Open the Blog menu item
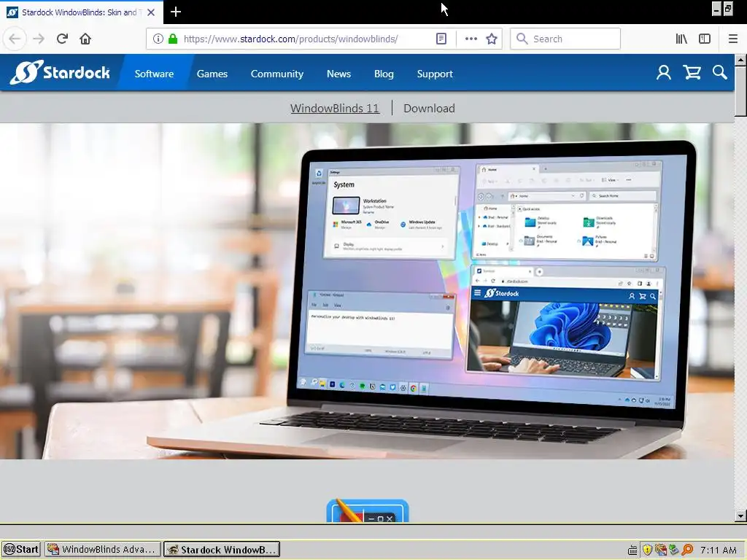The image size is (747, 560). pos(384,74)
